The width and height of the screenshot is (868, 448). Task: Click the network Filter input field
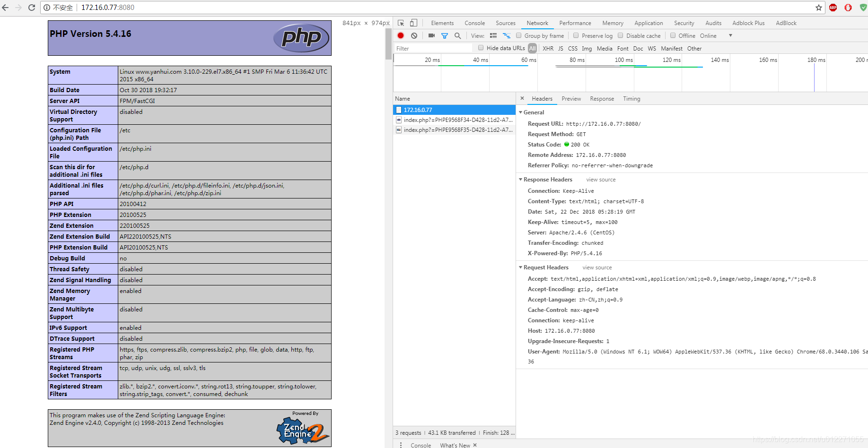[x=433, y=48]
